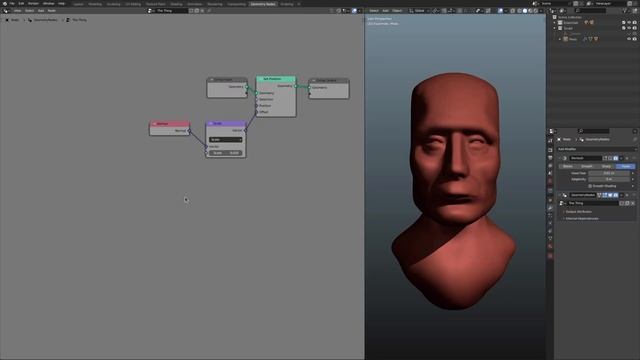Select Sharp remesh mode
Viewport: 640px width, 360px height.
[606, 166]
